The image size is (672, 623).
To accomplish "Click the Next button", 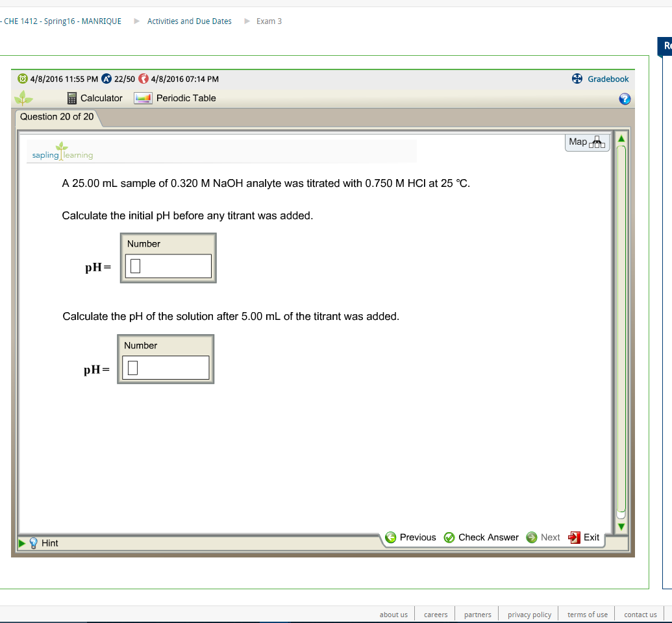I will tap(543, 537).
